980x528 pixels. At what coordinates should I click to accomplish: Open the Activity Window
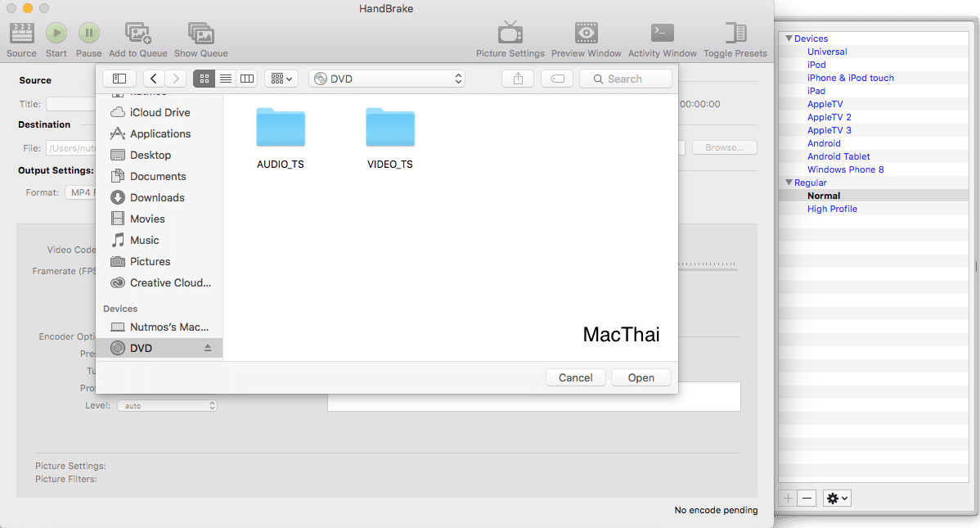(x=661, y=38)
